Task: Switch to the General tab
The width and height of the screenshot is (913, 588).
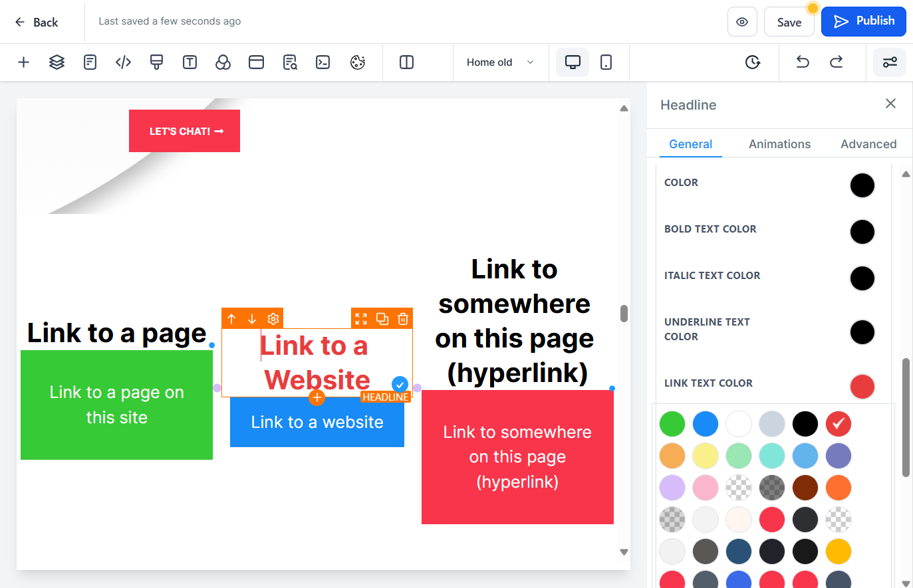Action: click(690, 144)
